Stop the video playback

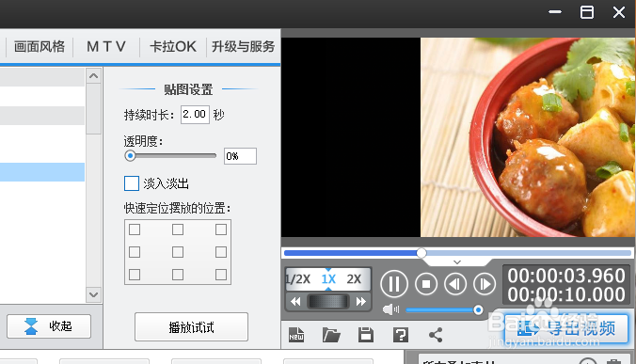click(426, 284)
